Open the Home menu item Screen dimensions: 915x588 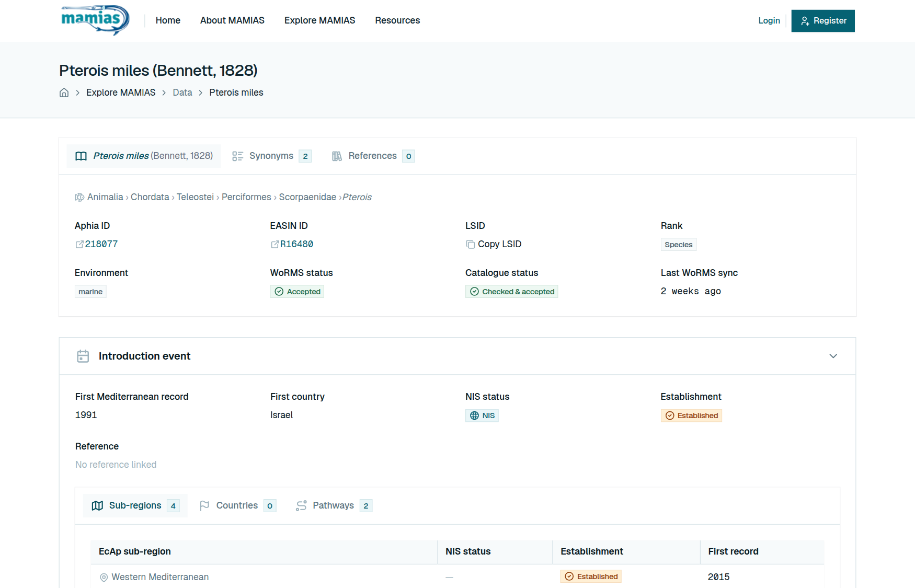pos(168,20)
